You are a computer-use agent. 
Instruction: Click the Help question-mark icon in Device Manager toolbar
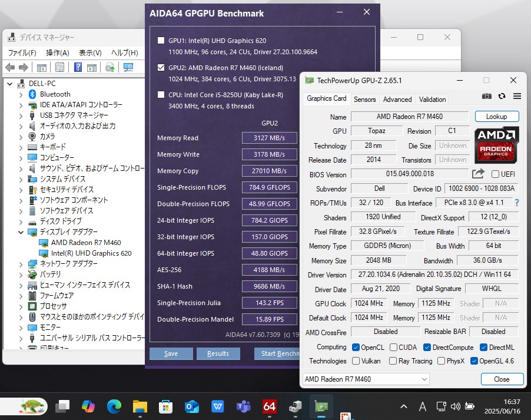[78, 67]
